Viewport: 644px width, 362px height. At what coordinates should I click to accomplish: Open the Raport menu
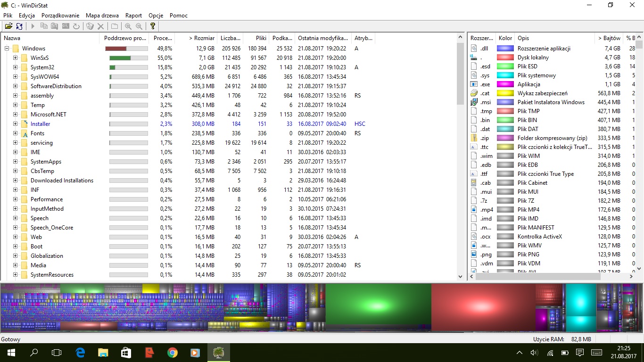click(x=134, y=16)
